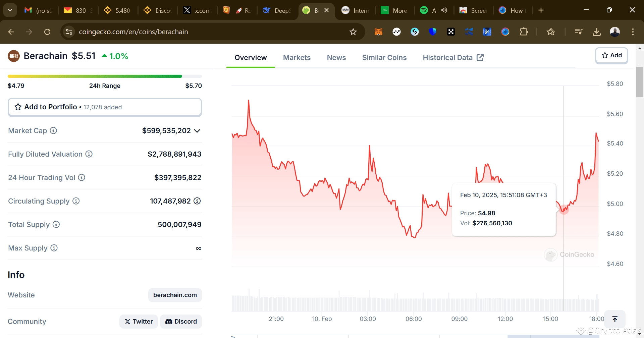The width and height of the screenshot is (644, 338).
Task: Switch to the '830' mail tab
Action: pyautogui.click(x=78, y=10)
